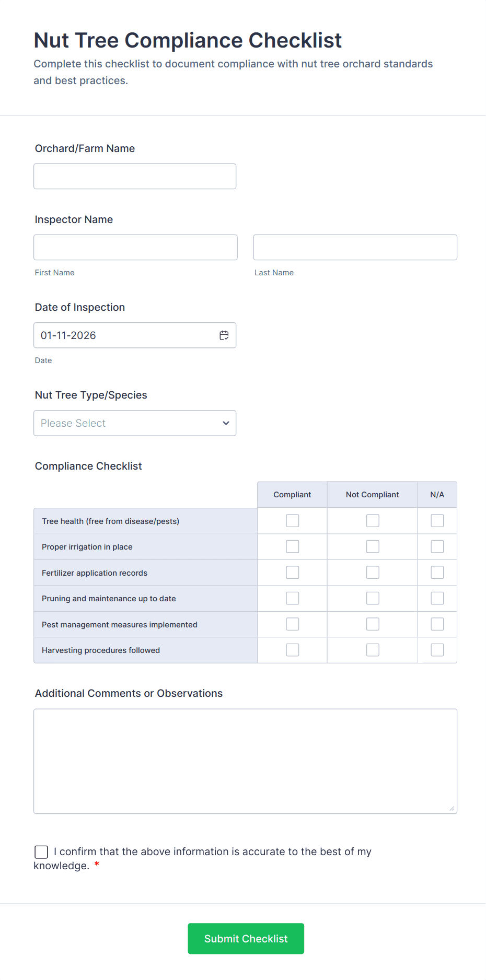Mark N/A for Fertilizer application records
This screenshot has width=486, height=980.
pyautogui.click(x=437, y=572)
